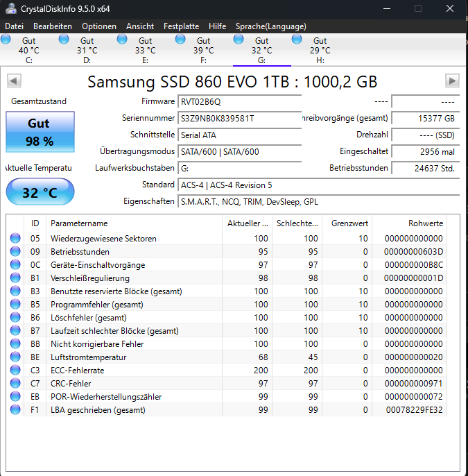
Task: Click status orb for LBA geschrieben row
Action: point(15,410)
